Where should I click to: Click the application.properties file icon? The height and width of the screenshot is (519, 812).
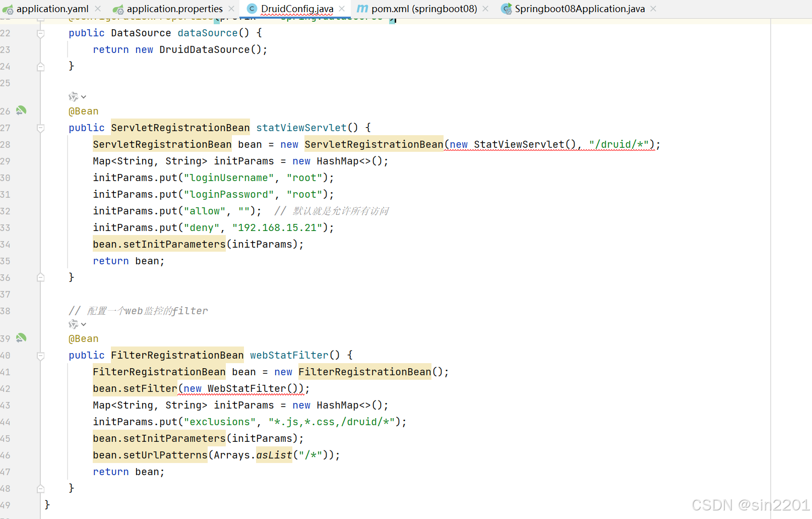pos(118,9)
